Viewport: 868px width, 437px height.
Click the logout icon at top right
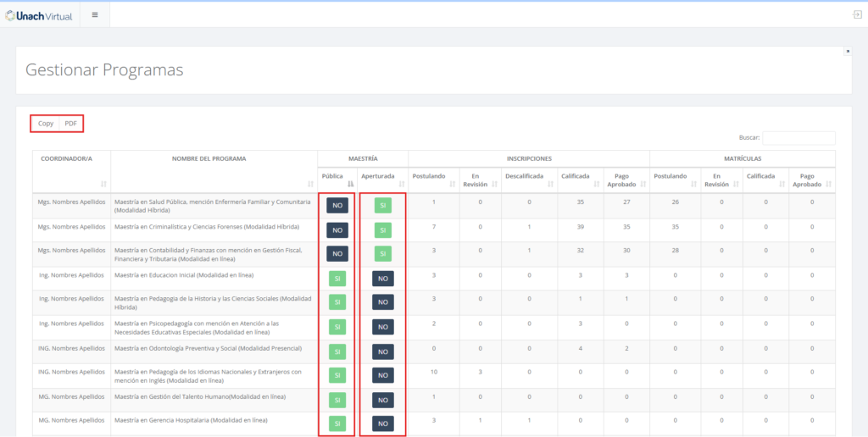[857, 14]
